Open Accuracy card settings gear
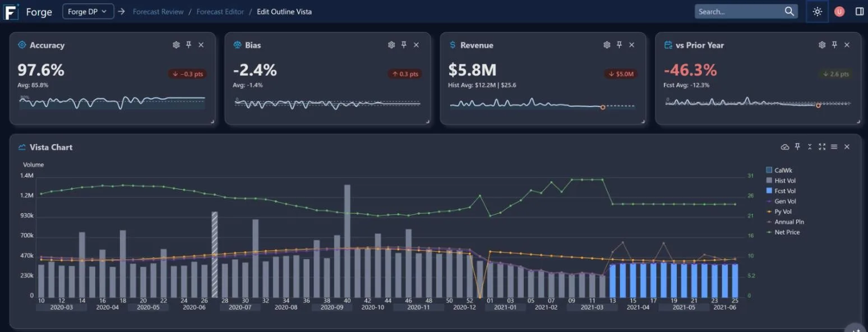Viewport: 868px width, 332px height. pyautogui.click(x=176, y=45)
